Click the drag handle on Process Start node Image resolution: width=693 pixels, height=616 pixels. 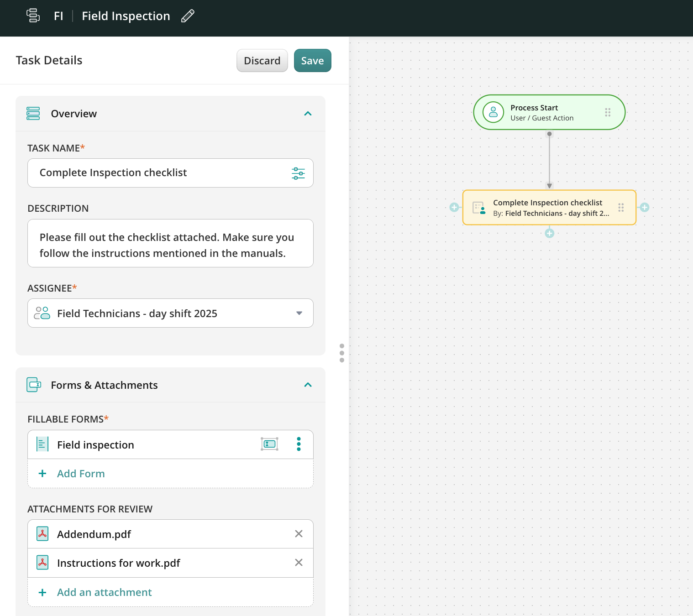point(608,112)
